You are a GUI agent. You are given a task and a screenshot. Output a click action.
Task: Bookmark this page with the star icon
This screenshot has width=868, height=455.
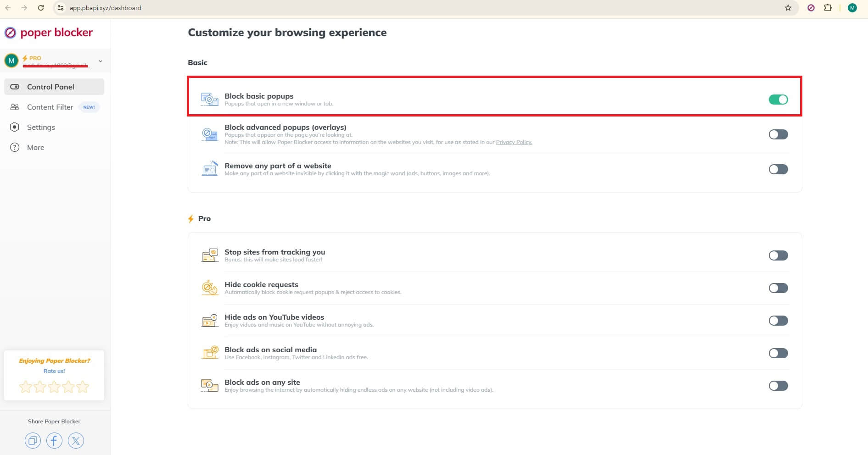[788, 8]
